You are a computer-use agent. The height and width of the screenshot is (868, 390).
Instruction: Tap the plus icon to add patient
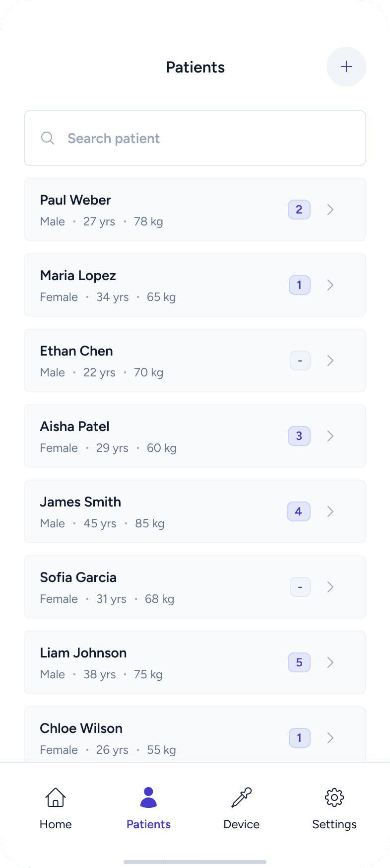(x=346, y=67)
